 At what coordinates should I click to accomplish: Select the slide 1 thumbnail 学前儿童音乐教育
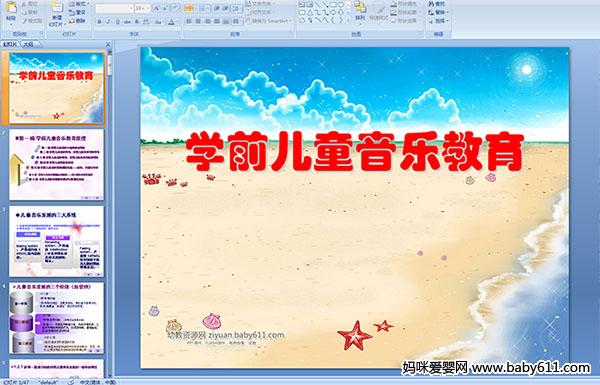point(56,88)
